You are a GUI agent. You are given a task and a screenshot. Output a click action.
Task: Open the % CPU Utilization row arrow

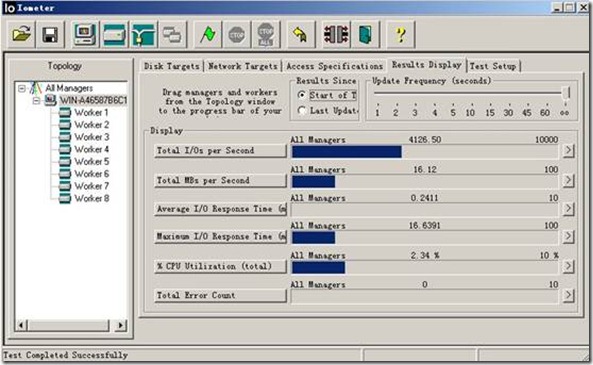click(x=568, y=266)
